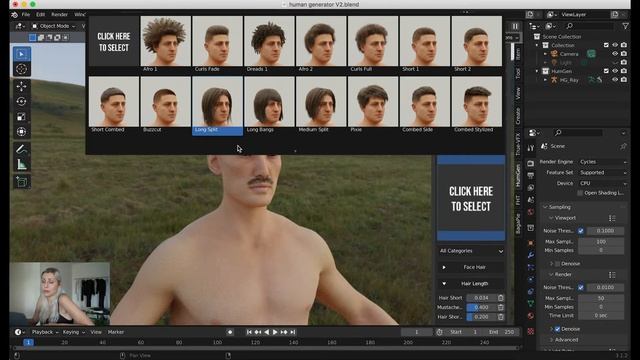This screenshot has width=640, height=360.
Task: Click the pause icon above sidebar tabs
Action: 515,26
